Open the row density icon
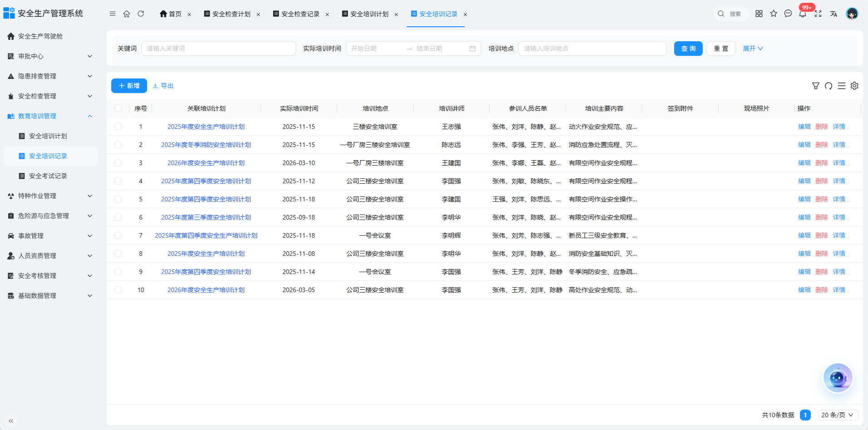 pos(842,86)
